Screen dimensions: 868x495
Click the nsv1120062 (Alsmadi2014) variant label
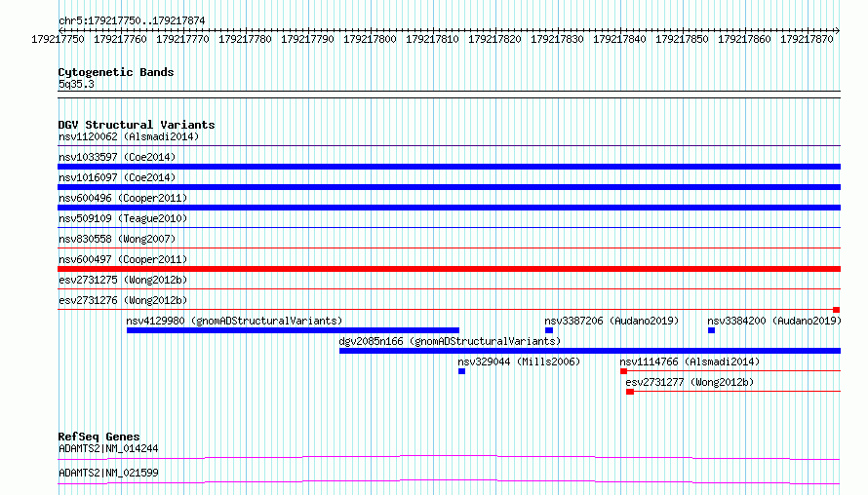point(129,136)
